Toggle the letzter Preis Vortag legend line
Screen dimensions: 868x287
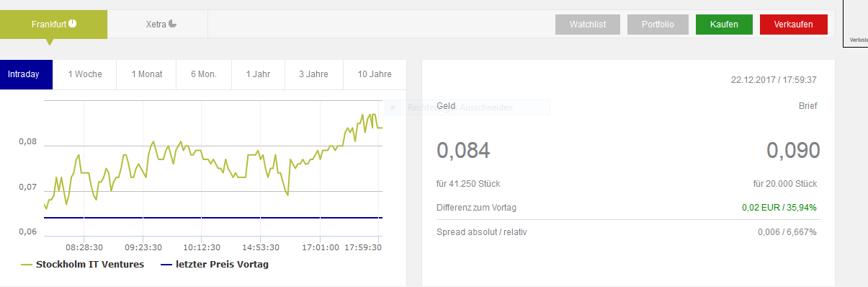pyautogui.click(x=215, y=264)
